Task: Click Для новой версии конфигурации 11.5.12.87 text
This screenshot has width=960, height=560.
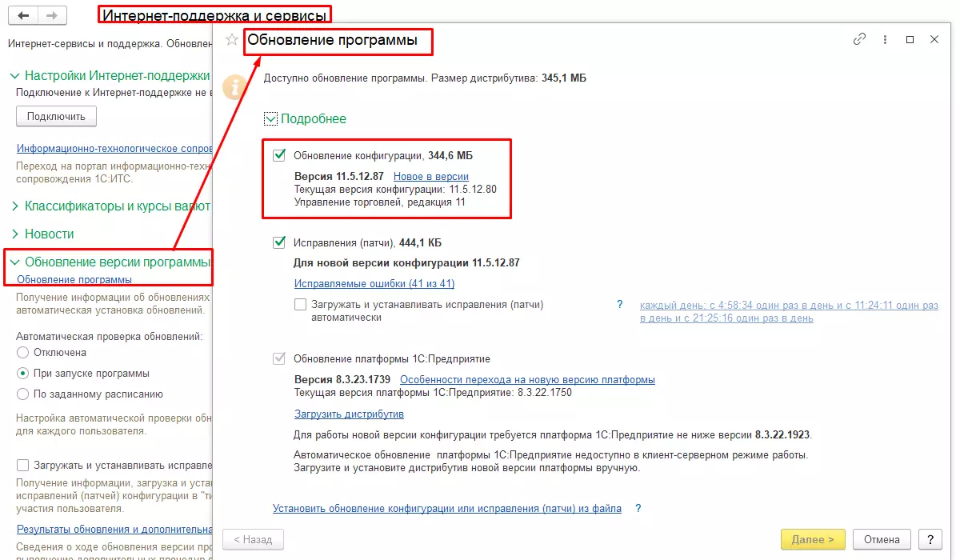Action: coord(407,262)
